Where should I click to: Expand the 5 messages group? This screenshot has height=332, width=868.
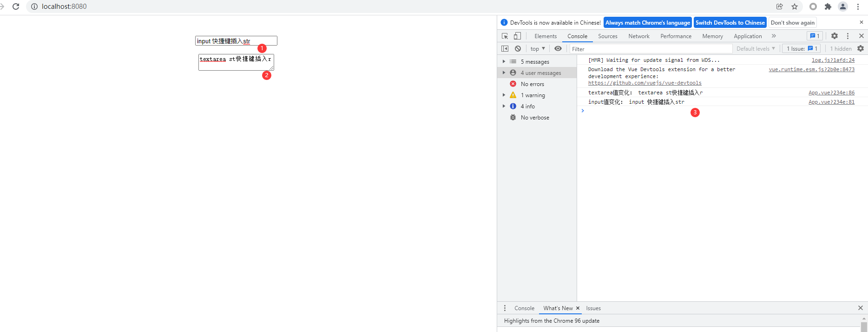pos(504,61)
